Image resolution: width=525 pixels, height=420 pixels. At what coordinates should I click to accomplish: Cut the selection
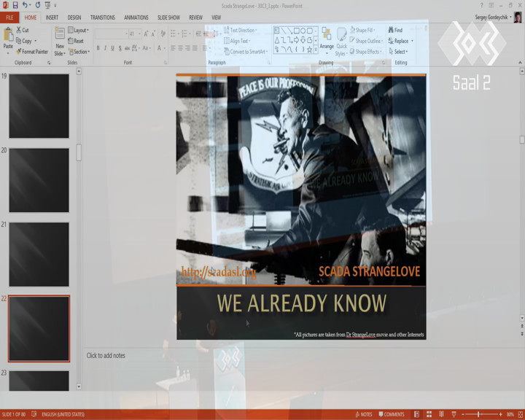pos(23,30)
